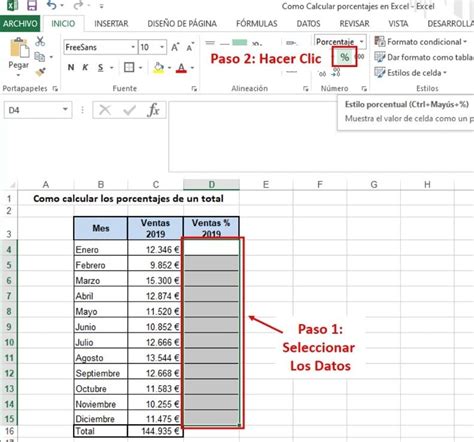Image resolution: width=474 pixels, height=442 pixels.
Task: Click inside the formula bar input area
Action: pyautogui.click(x=321, y=137)
